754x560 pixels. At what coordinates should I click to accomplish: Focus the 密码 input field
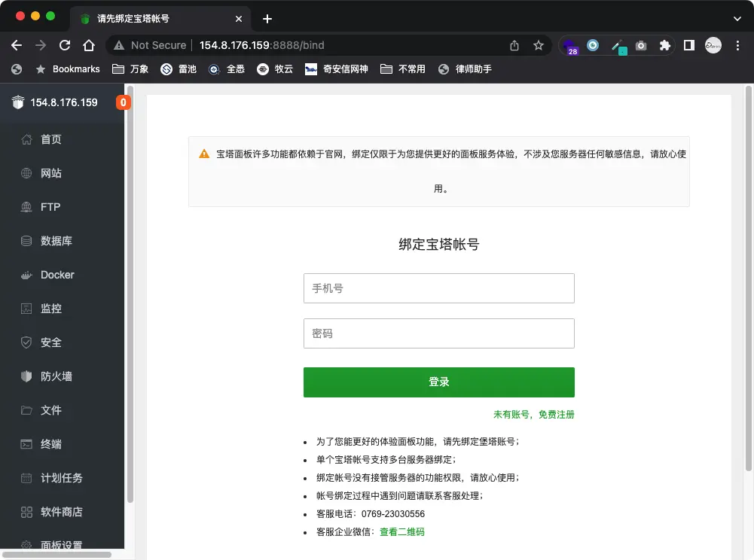(438, 333)
